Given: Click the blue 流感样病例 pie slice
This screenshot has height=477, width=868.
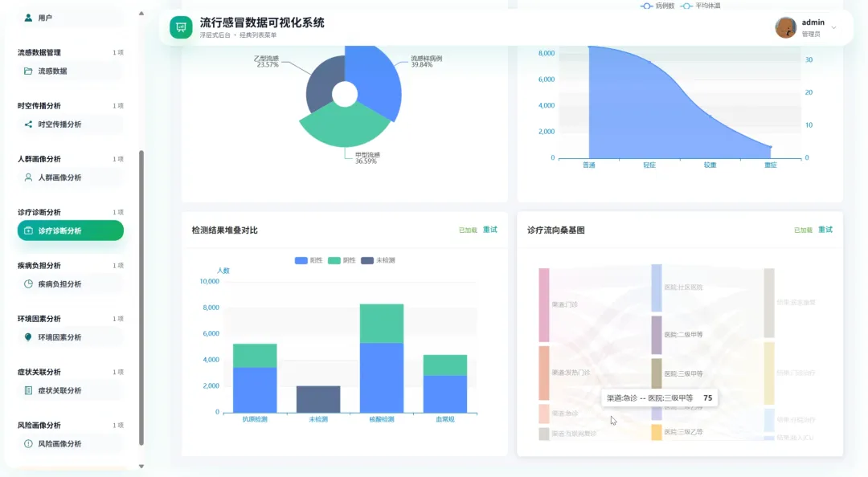Looking at the screenshot, I should [x=375, y=83].
